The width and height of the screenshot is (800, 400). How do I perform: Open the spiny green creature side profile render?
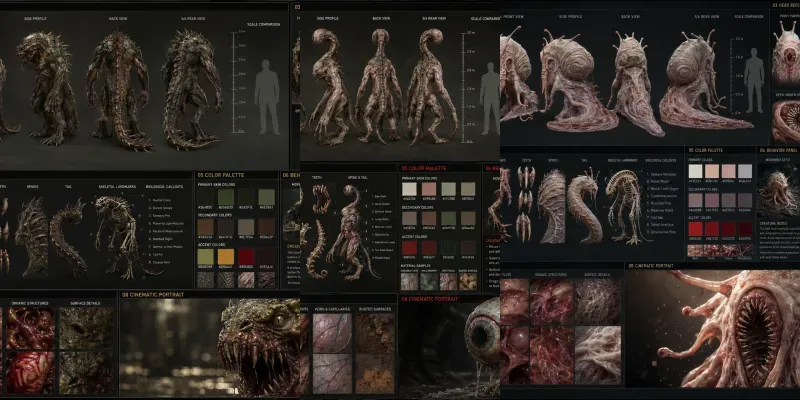47,87
